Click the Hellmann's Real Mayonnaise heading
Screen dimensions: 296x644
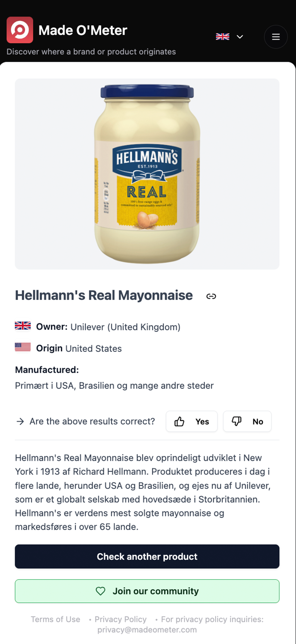(x=104, y=295)
